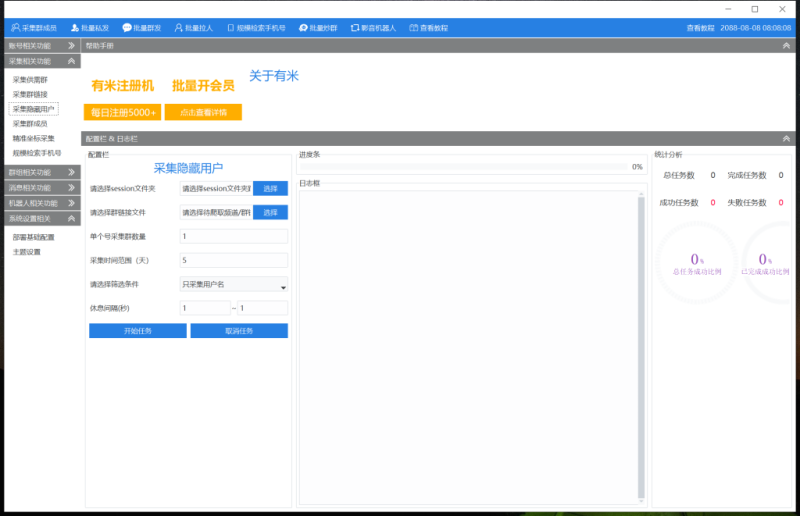The image size is (800, 516).
Task: Expand the 机器人相关功能 sidebar section
Action: [x=42, y=203]
